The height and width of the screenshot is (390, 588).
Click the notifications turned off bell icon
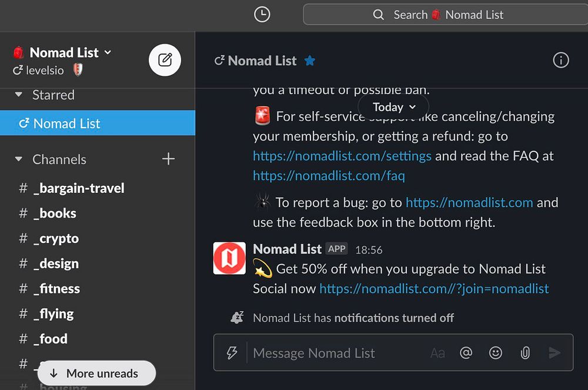coord(237,318)
